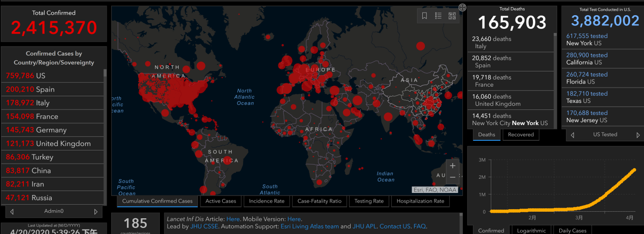Switch US Tested panel to previous view

point(572,135)
